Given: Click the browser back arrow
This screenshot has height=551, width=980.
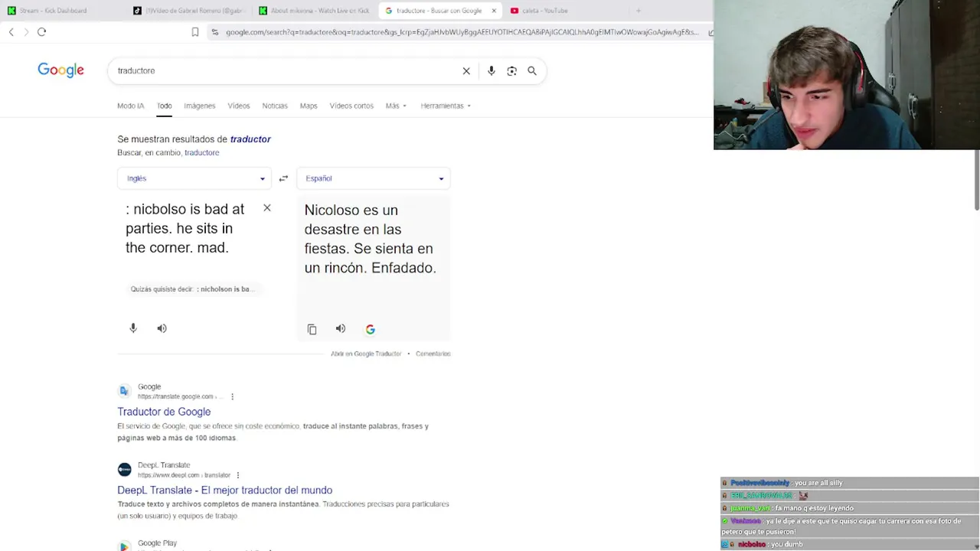Looking at the screenshot, I should pos(11,32).
